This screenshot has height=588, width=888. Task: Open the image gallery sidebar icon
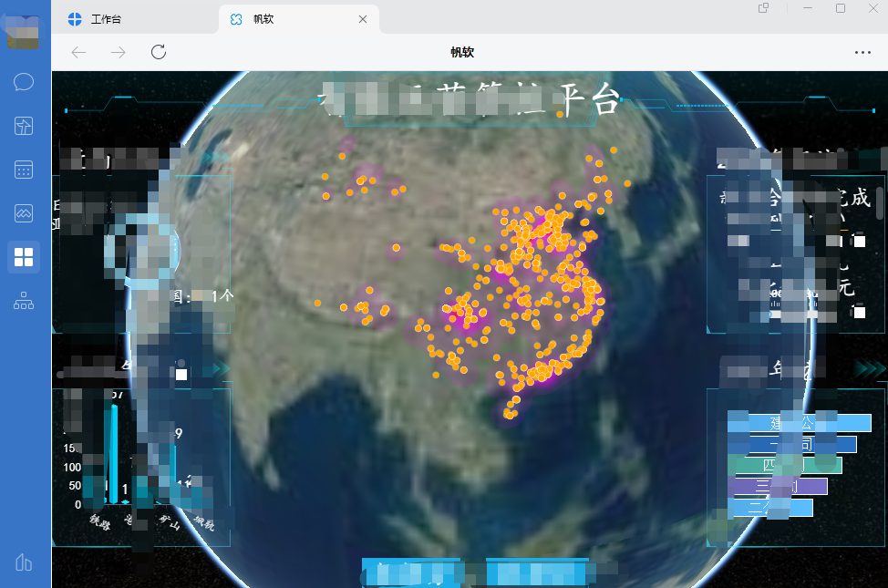[x=23, y=213]
